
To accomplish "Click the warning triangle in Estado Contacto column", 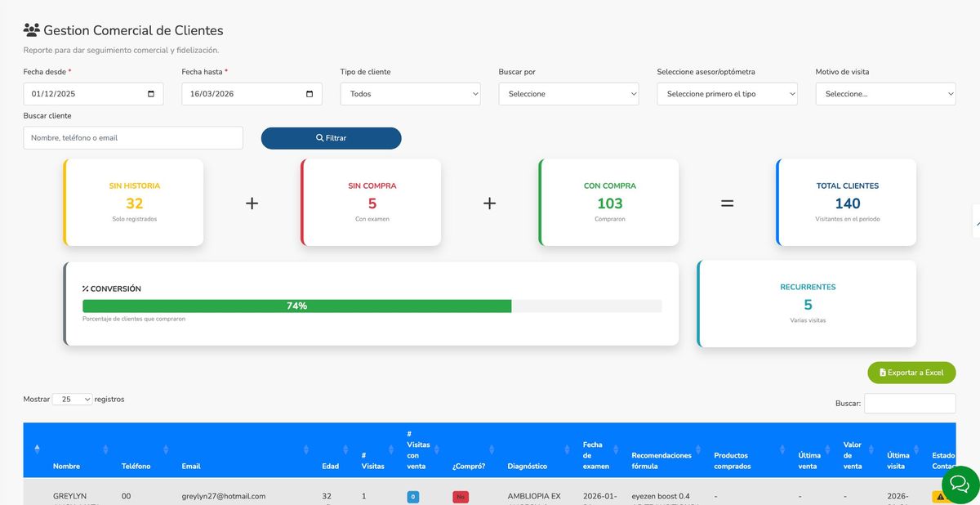I will (x=941, y=496).
